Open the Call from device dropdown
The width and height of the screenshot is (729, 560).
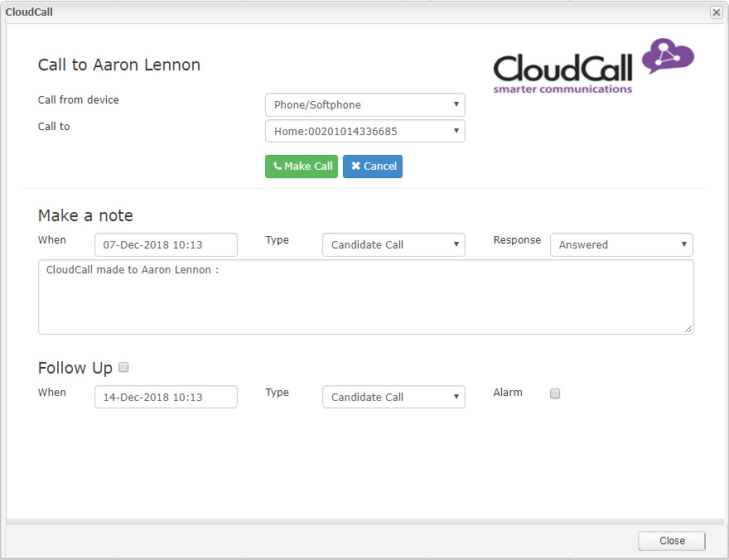point(365,104)
